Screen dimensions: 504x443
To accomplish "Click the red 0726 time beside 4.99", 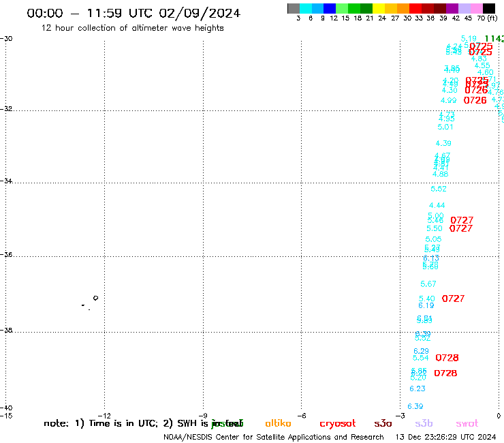I will [x=475, y=100].
